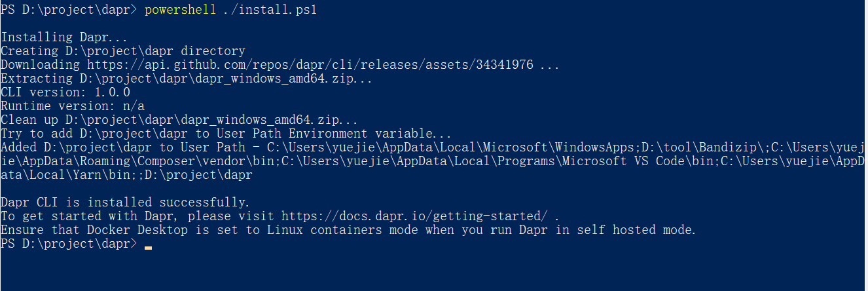868x291 pixels.
Task: Click the 'Extracting' dapr_windows_amd64.zip line
Action: 187,79
